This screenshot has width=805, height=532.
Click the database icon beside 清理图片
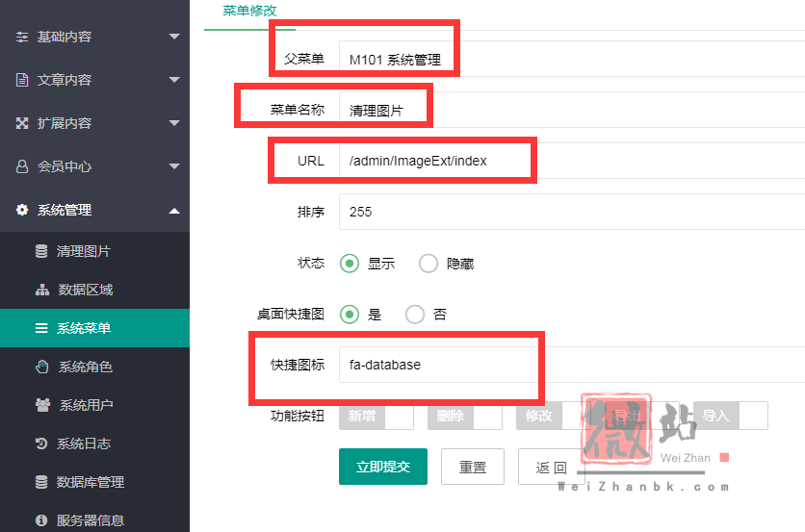(x=41, y=251)
